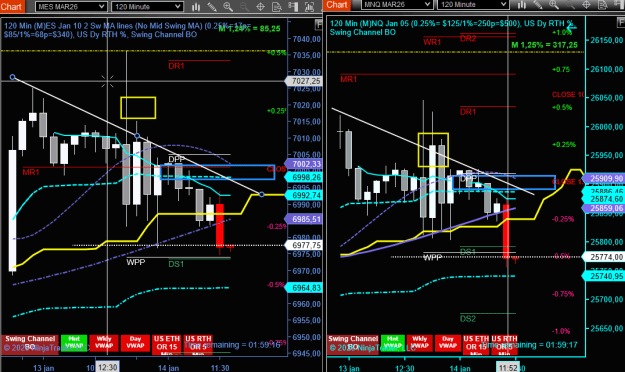Toggle US RTH OR 5 button on MNQ chart
Screen dimensions: 625x372
504,344
